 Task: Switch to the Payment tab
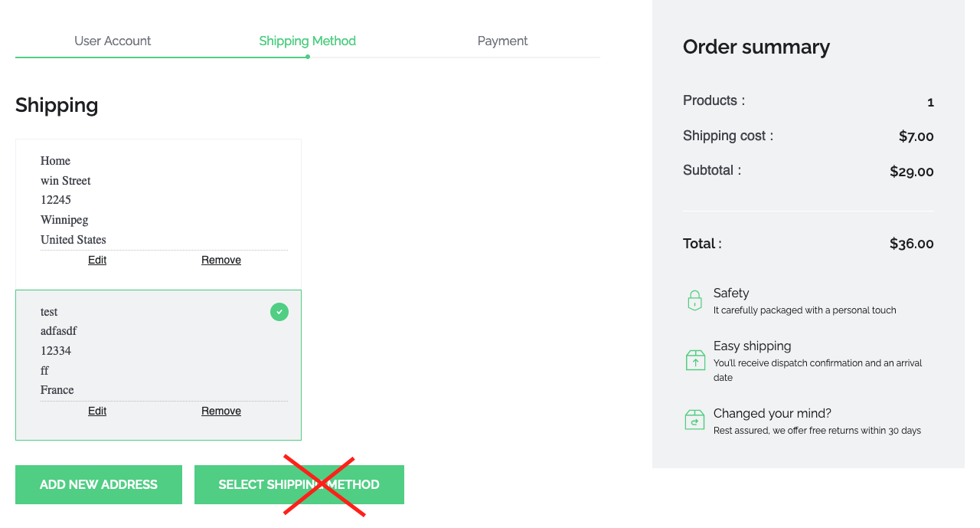tap(502, 41)
